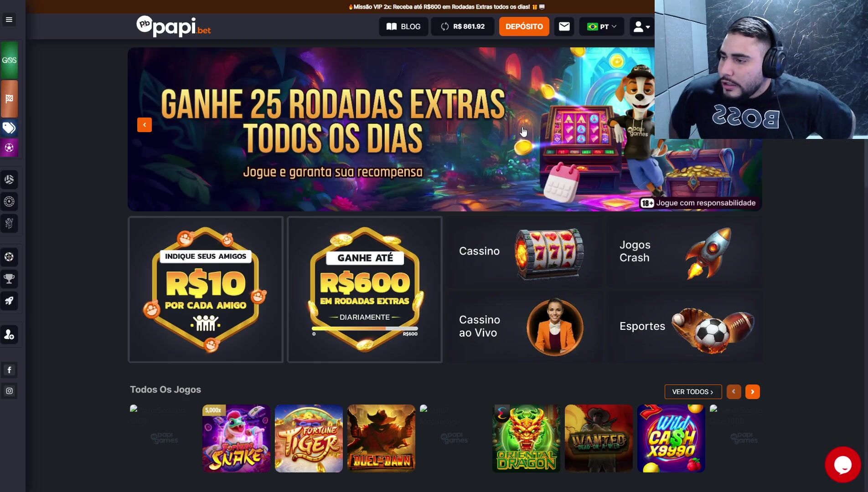Open the Esportes category tile
This screenshot has height=492, width=868.
[x=684, y=326]
